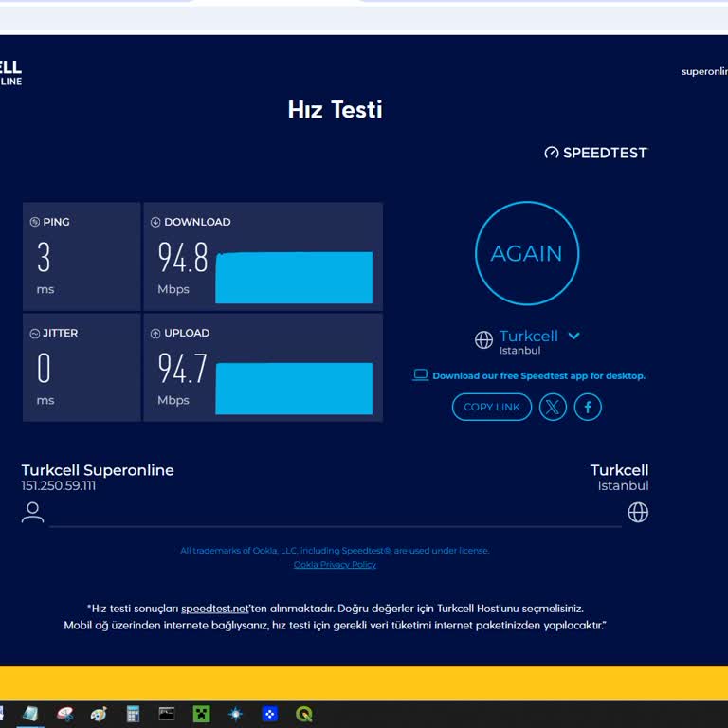Click the AGAIN button to rerun test
The height and width of the screenshot is (728, 728).
click(x=527, y=253)
